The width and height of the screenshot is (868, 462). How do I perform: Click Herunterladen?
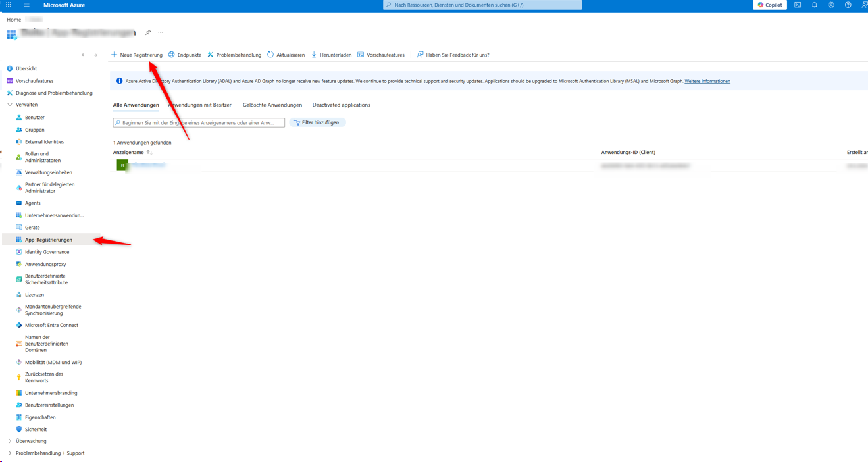[331, 55]
